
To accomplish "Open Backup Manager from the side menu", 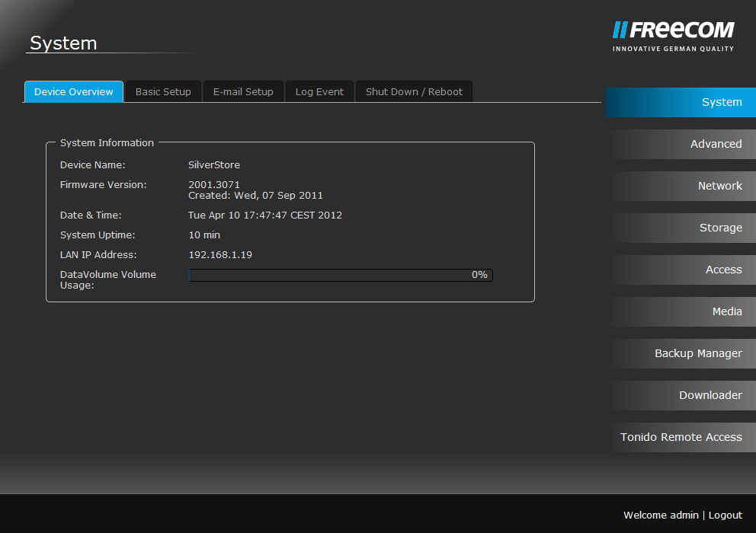I will tap(681, 354).
